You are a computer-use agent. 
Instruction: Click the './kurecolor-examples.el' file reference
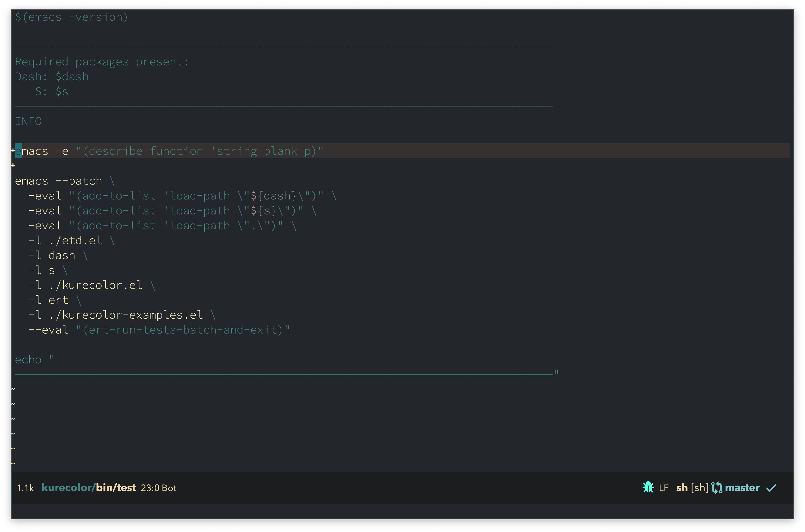point(126,315)
